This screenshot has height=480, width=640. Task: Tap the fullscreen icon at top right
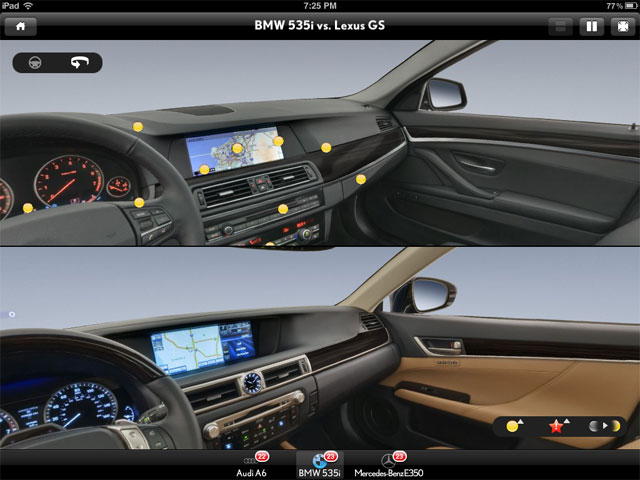pyautogui.click(x=620, y=26)
